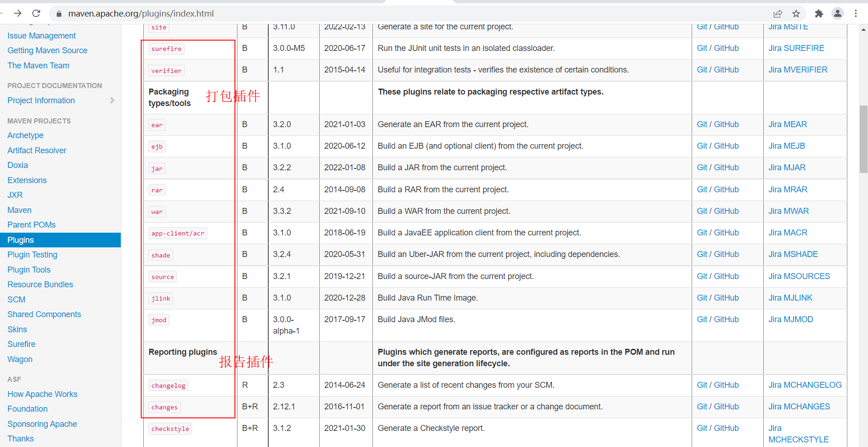868x447 pixels.
Task: Open the checkstyle plugin link
Action: (170, 429)
